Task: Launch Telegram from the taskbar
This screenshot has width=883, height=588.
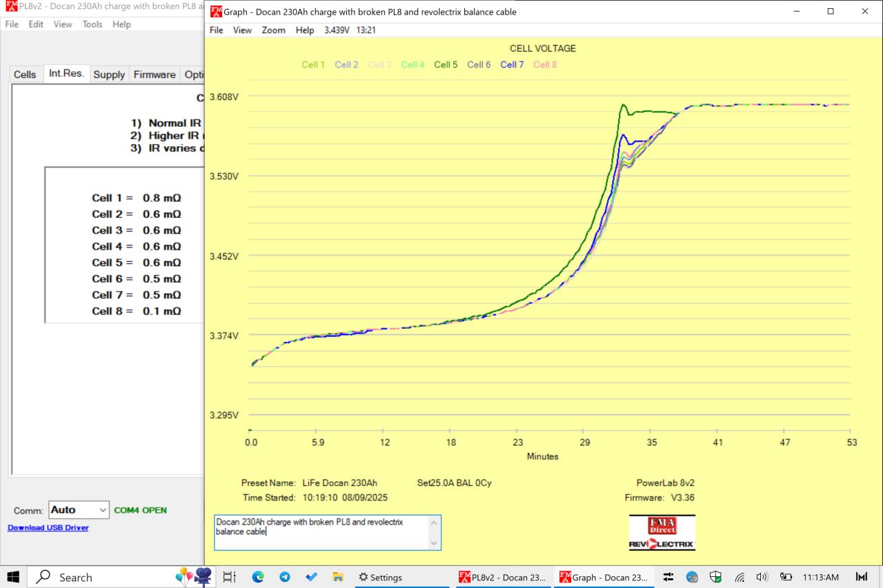Action: [284, 577]
